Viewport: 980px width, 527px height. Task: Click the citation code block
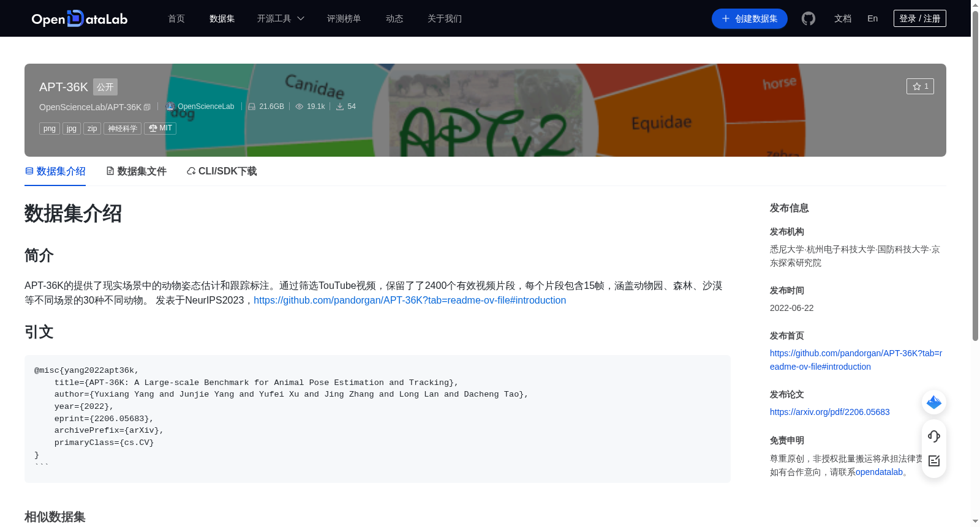tap(377, 419)
